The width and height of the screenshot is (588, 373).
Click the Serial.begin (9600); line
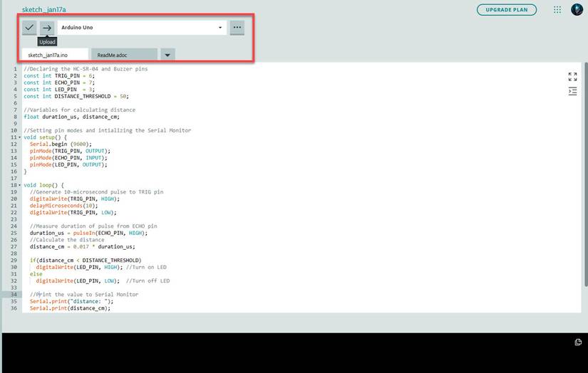61,145
